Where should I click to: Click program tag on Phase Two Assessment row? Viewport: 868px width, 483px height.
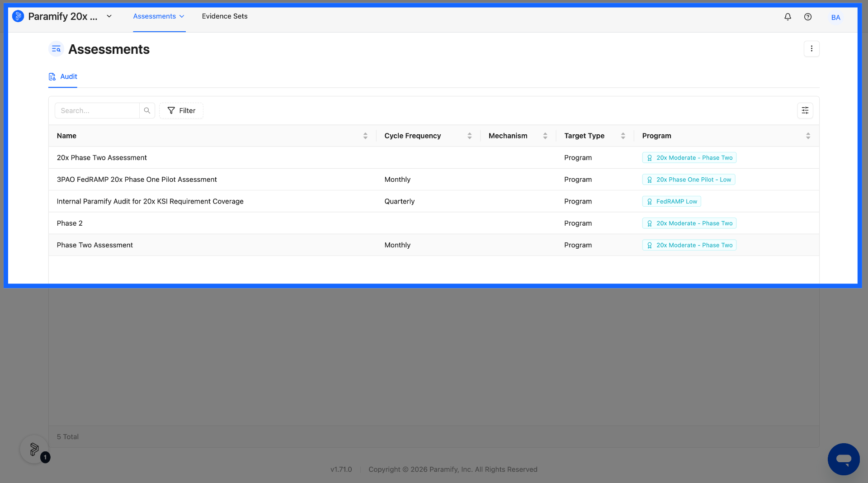[x=689, y=245]
